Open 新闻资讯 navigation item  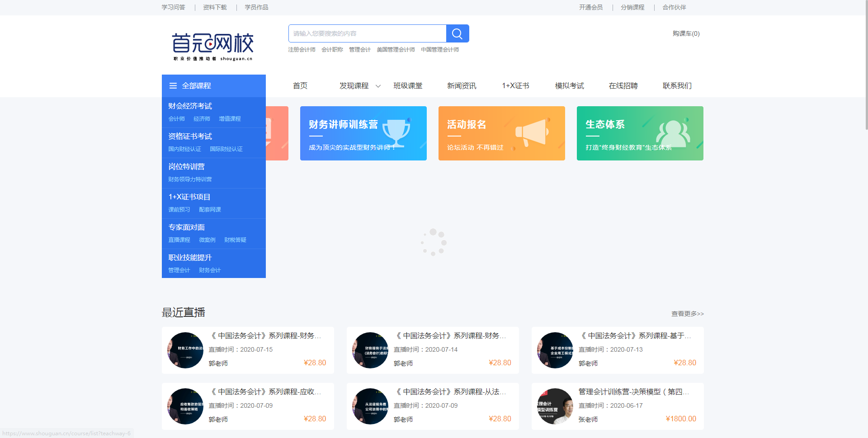click(462, 86)
